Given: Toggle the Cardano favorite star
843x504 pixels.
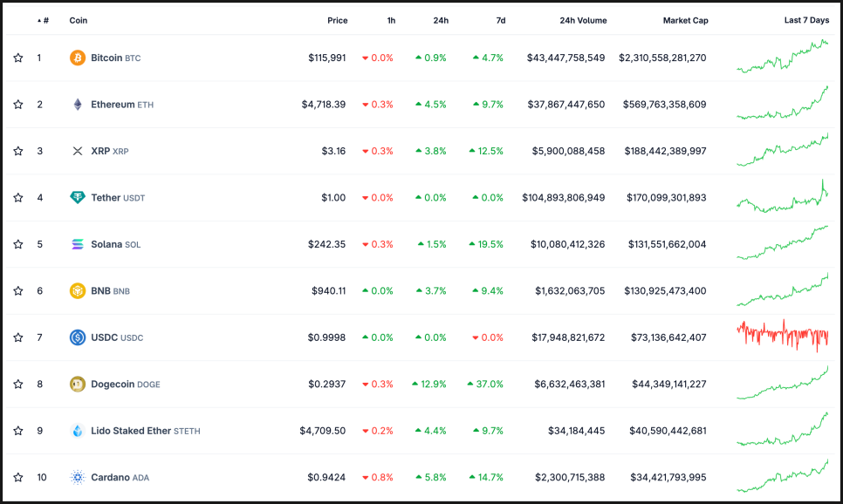Looking at the screenshot, I should point(18,477).
